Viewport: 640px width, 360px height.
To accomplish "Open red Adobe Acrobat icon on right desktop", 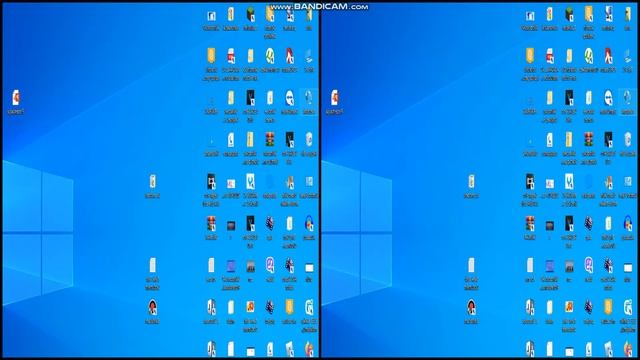I will pos(608,56).
